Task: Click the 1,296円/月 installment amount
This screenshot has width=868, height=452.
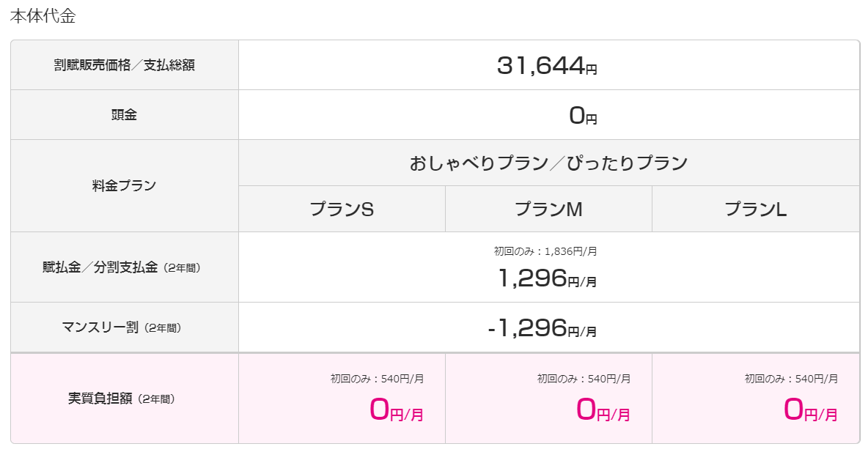Action: tap(547, 278)
